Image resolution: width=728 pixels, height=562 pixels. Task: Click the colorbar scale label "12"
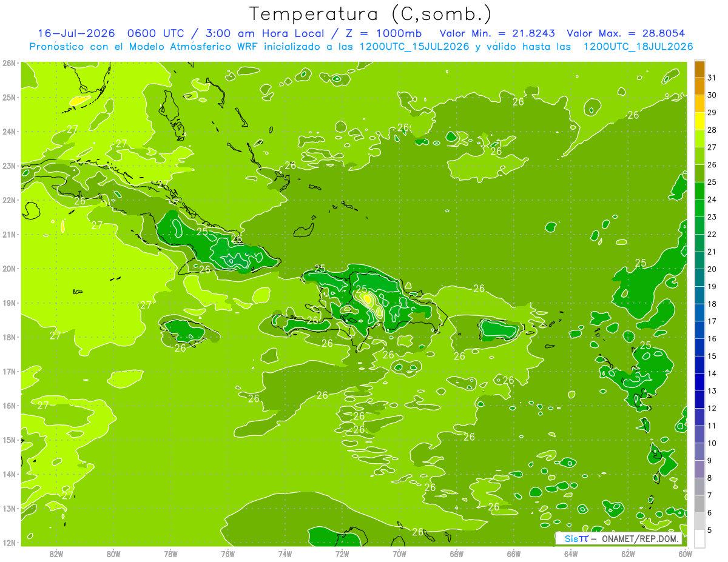712,408
